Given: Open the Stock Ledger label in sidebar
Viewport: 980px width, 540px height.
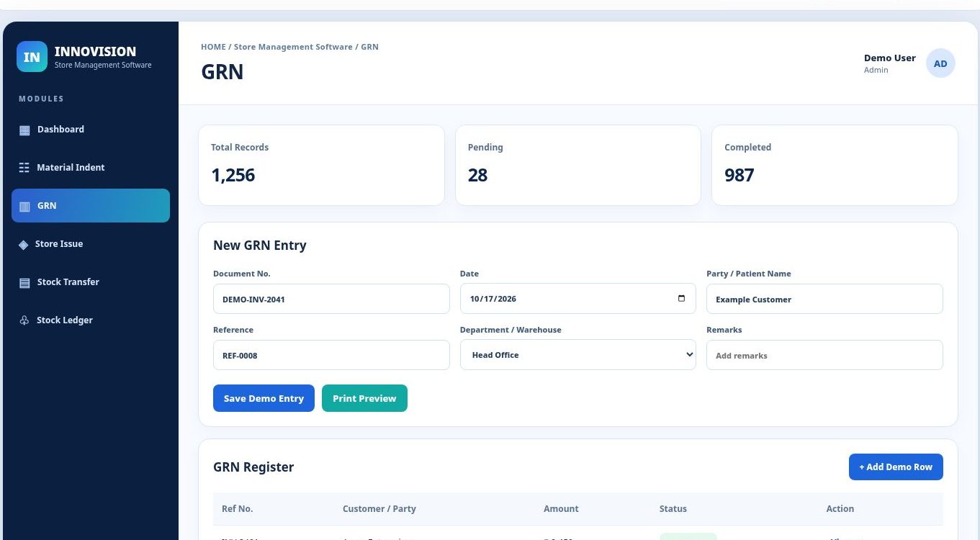Looking at the screenshot, I should point(65,320).
